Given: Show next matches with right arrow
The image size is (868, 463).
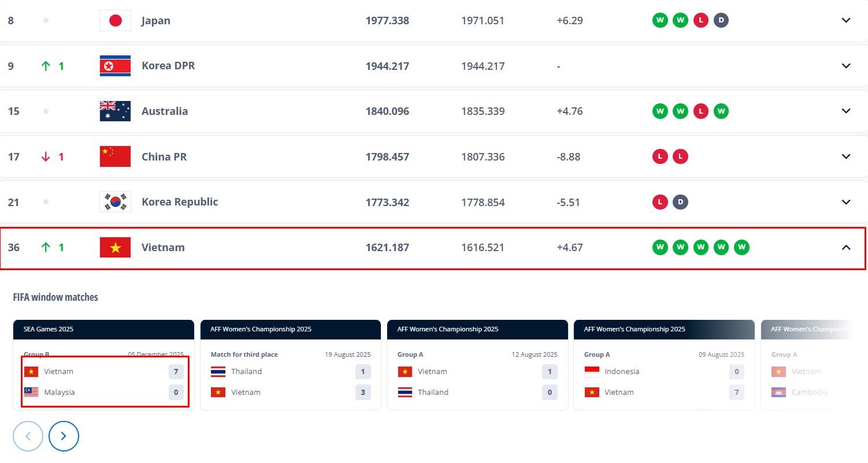Looking at the screenshot, I should pyautogui.click(x=64, y=436).
